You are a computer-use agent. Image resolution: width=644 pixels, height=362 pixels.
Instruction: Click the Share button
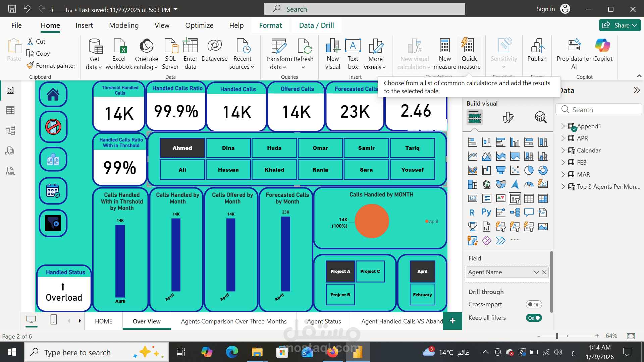(620, 25)
